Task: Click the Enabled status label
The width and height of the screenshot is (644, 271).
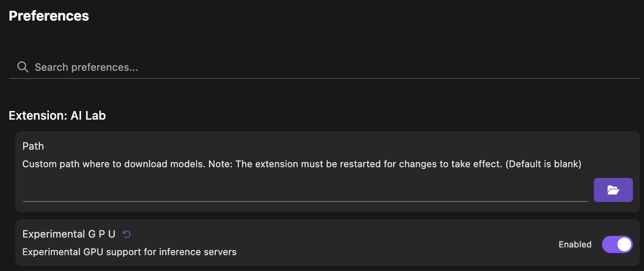Action: [x=575, y=244]
